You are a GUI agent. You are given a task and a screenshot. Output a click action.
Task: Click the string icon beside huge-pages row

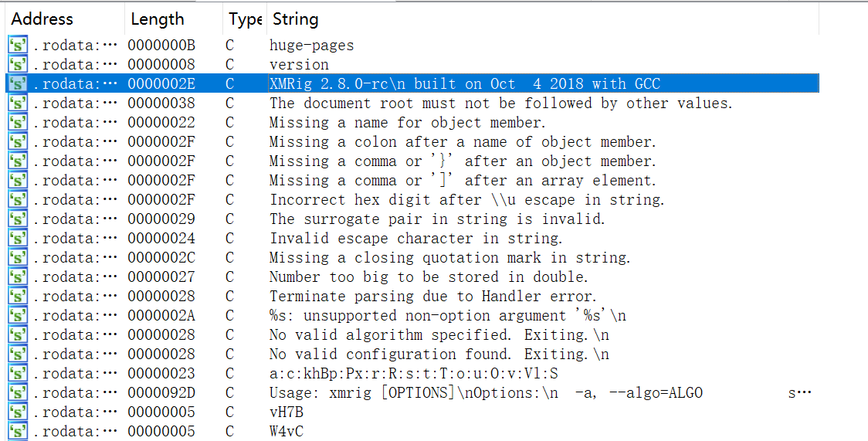(x=18, y=45)
